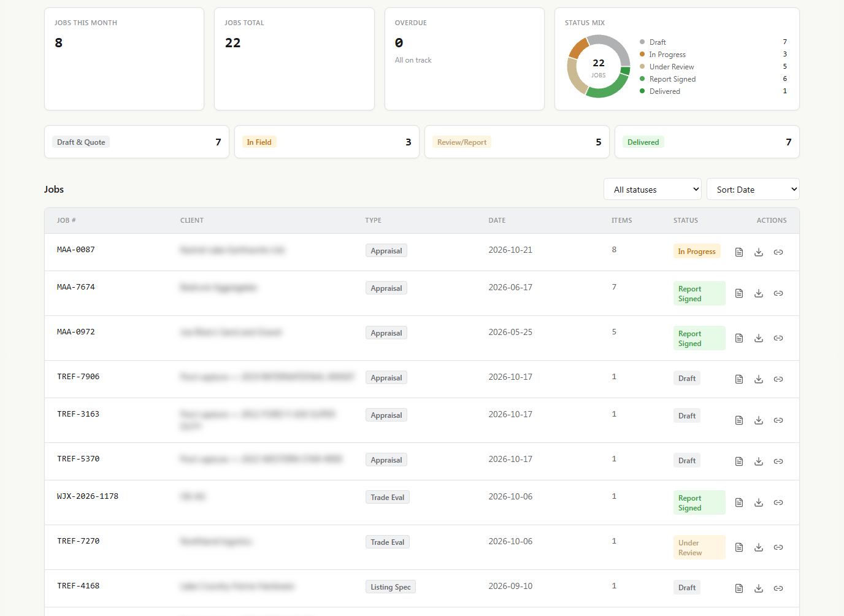
Task: Click the DATE column header
Action: tap(497, 220)
